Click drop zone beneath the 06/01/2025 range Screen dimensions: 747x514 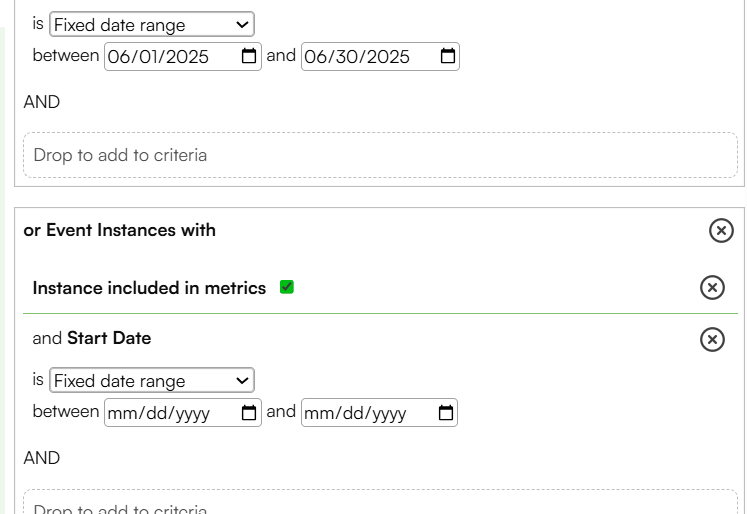click(x=381, y=155)
